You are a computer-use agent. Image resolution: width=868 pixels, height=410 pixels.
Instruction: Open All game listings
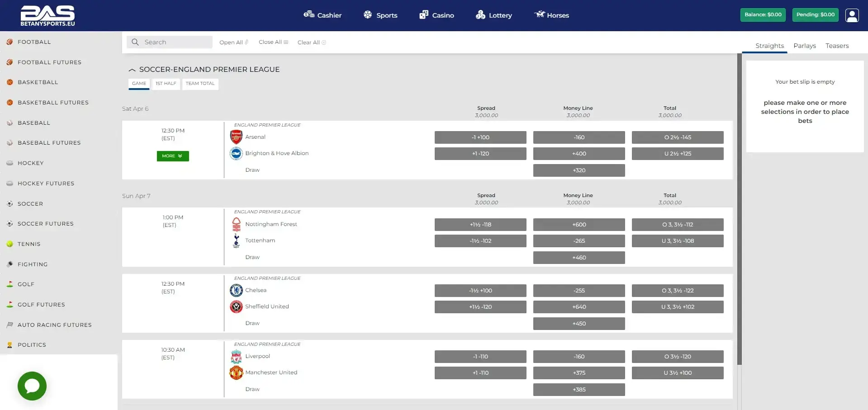233,42
